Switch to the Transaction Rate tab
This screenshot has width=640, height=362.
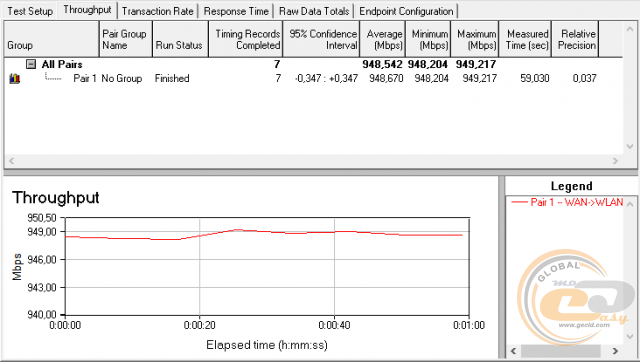[x=158, y=11]
